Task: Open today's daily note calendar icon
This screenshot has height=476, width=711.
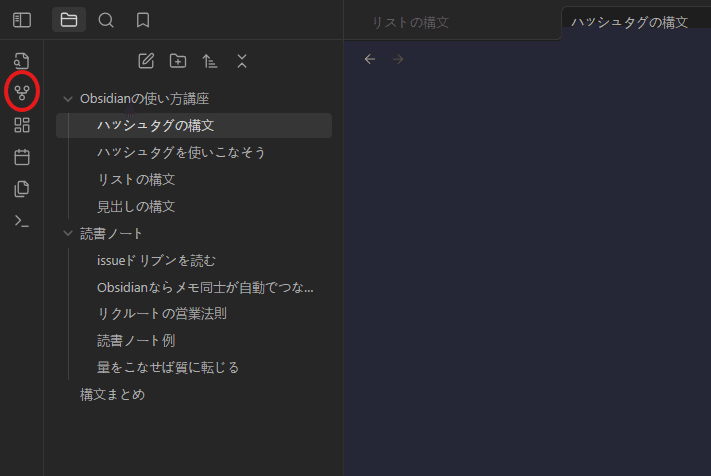Action: point(22,157)
